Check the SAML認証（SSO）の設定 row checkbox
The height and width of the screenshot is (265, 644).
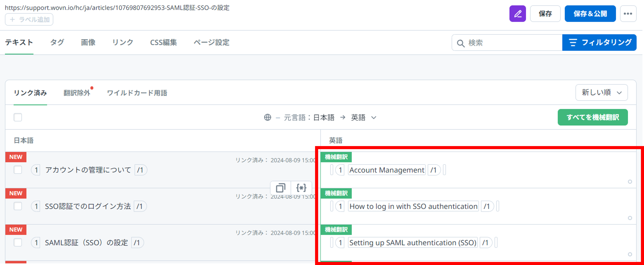point(18,242)
